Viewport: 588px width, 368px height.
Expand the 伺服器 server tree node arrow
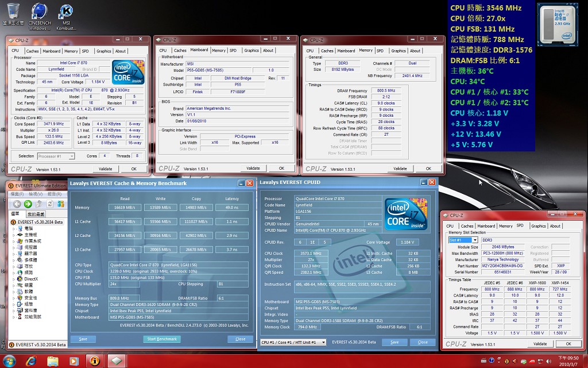click(x=14, y=247)
